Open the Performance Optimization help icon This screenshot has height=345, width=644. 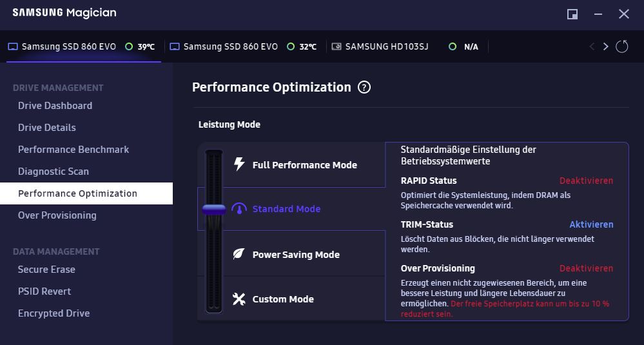point(364,87)
